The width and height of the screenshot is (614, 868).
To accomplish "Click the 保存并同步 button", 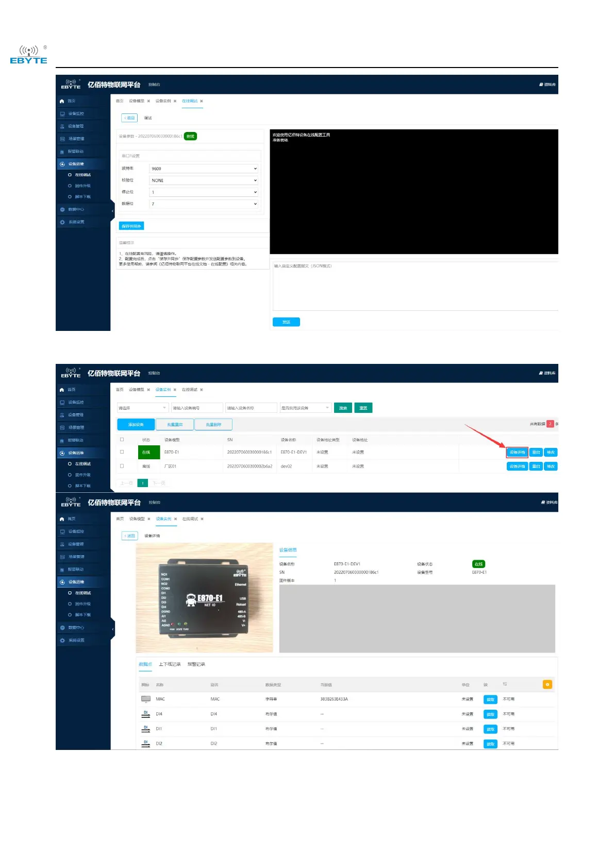I will [131, 226].
